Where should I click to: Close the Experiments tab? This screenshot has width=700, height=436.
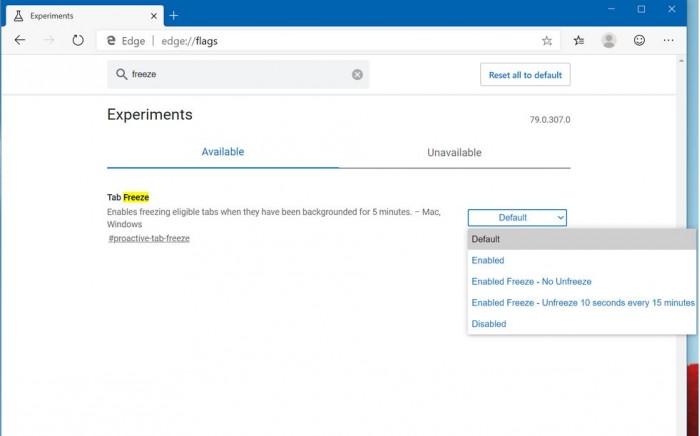[x=154, y=16]
